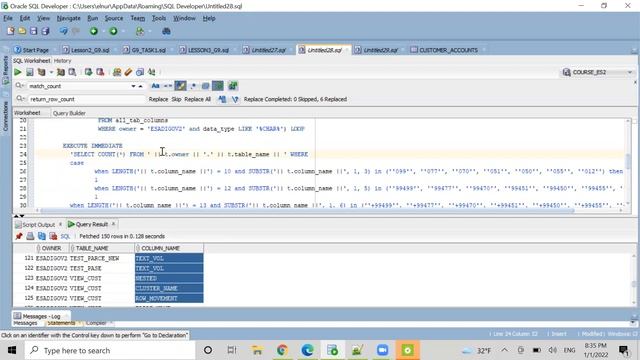
Task: Click the Clear pencil eraser icon
Action: [128, 72]
